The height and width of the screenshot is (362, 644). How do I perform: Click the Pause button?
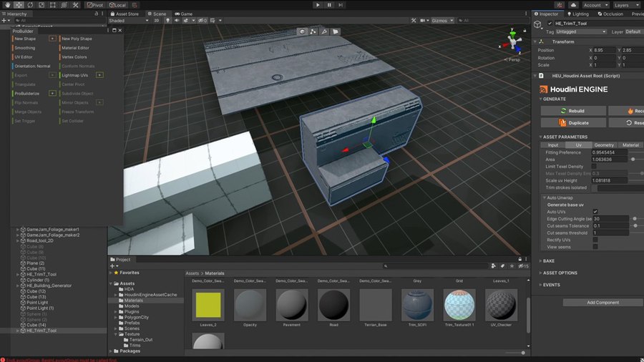pos(329,5)
